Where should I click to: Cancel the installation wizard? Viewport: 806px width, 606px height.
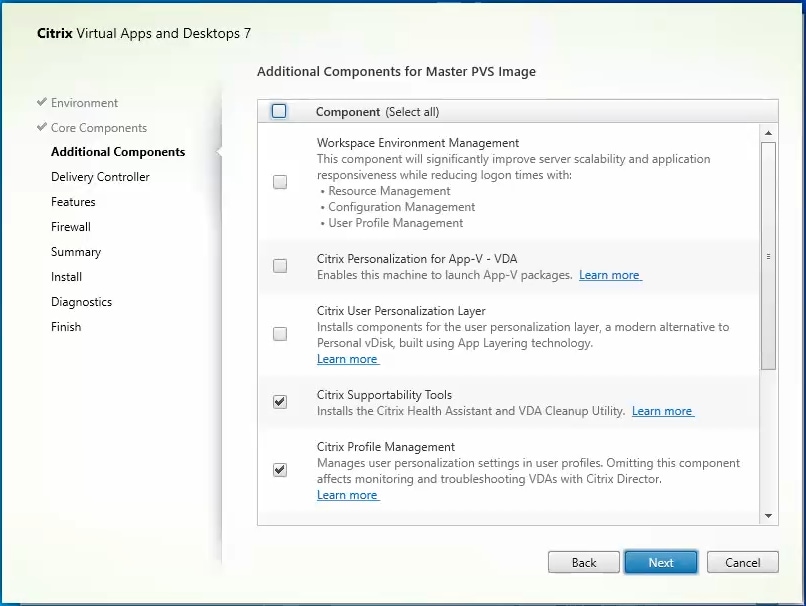743,562
